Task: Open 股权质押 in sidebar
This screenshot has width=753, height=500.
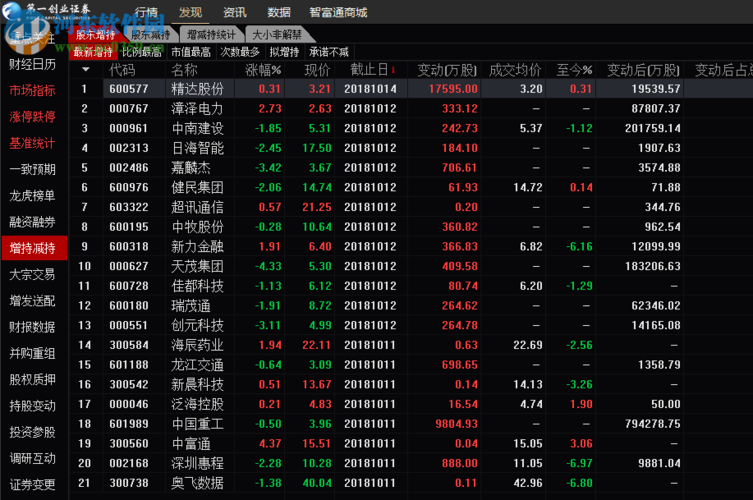Action: coord(32,379)
